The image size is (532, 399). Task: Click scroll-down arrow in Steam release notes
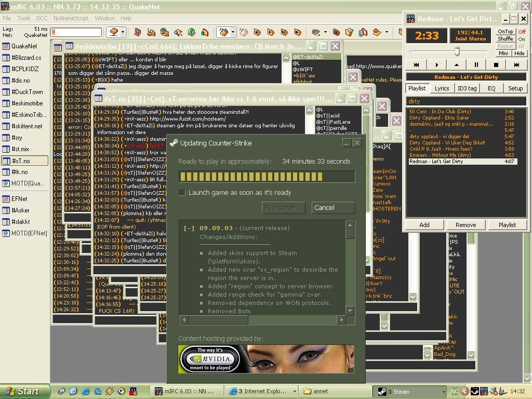point(350,311)
